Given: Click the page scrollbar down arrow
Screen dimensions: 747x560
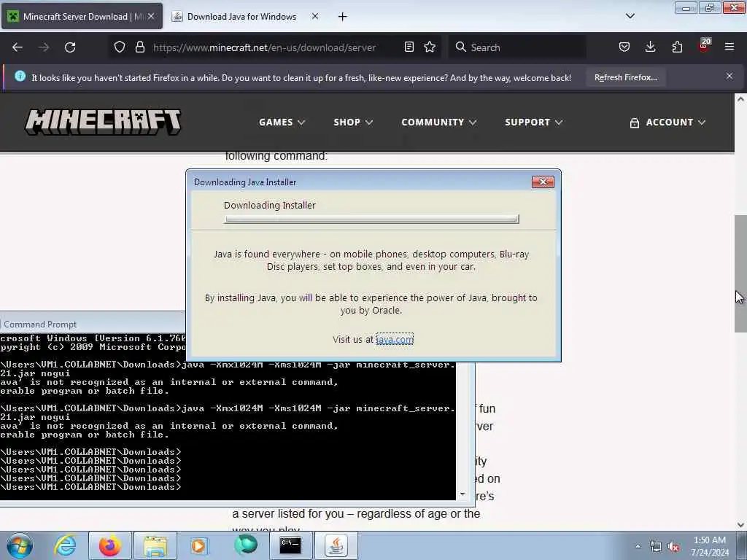Looking at the screenshot, I should [x=740, y=525].
